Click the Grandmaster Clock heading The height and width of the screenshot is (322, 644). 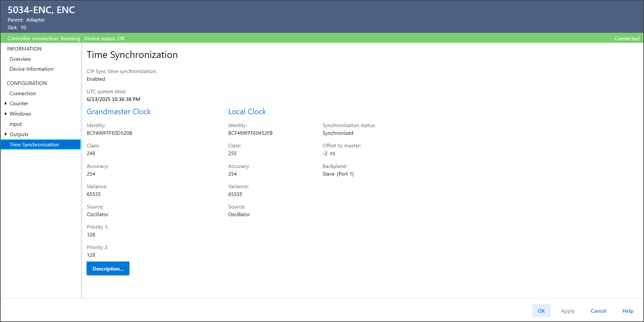click(119, 112)
